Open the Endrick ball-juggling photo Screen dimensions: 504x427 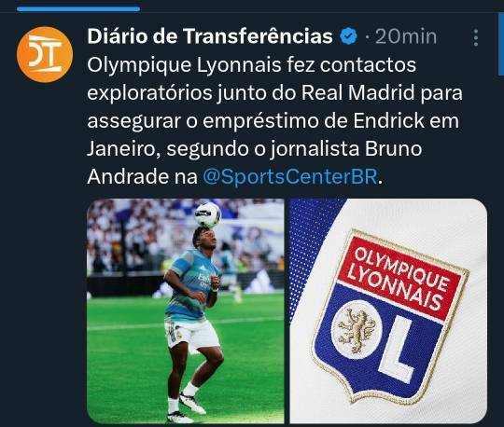[x=186, y=310]
